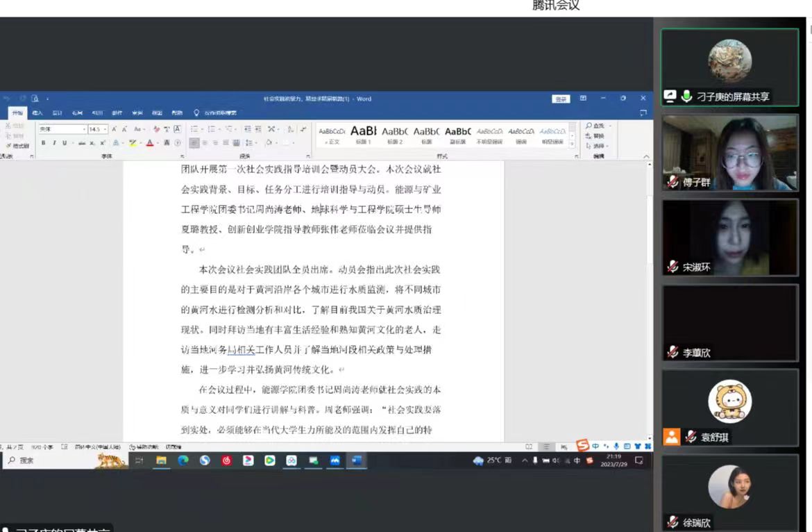Click the bullet list icon
The width and height of the screenshot is (812, 532).
pyautogui.click(x=195, y=129)
